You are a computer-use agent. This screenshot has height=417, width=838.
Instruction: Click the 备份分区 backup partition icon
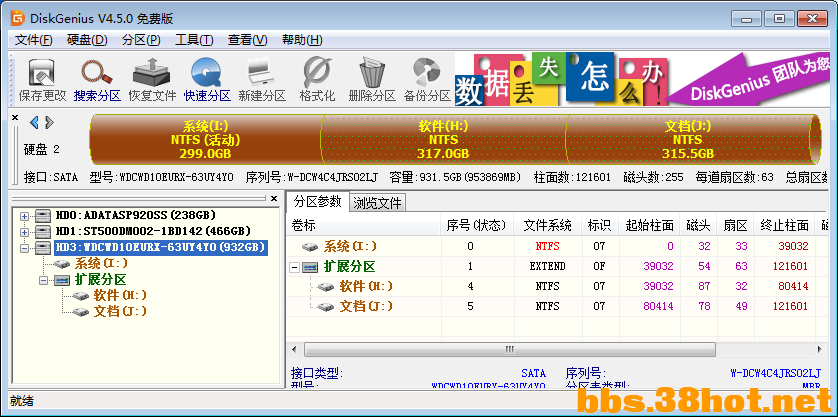point(426,73)
